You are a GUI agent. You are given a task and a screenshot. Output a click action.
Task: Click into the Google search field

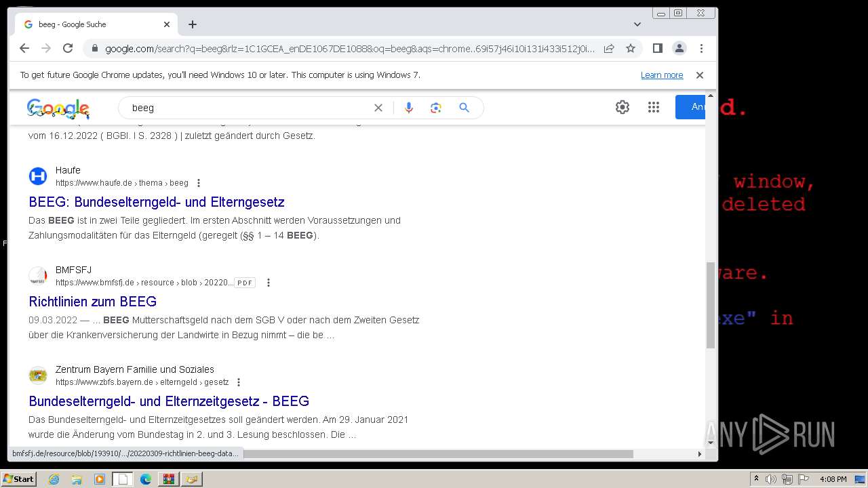coord(251,108)
